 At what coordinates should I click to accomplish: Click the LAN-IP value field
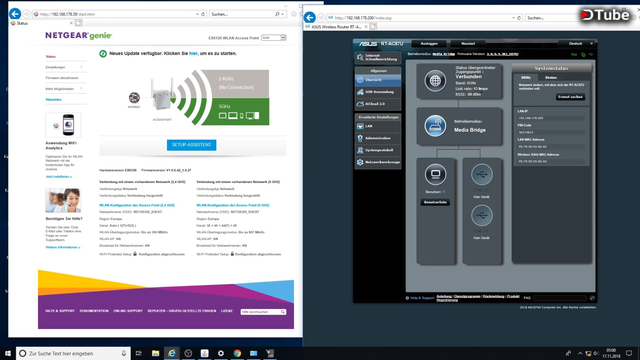tap(551, 118)
